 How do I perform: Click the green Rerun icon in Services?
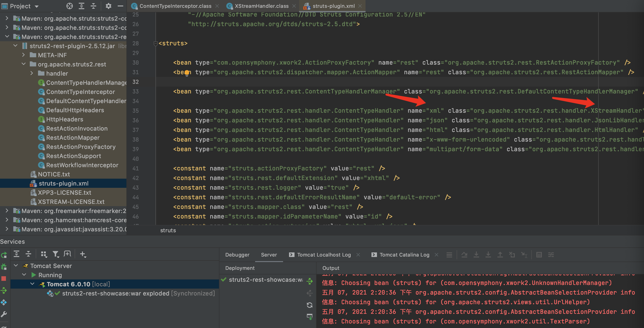(4, 255)
